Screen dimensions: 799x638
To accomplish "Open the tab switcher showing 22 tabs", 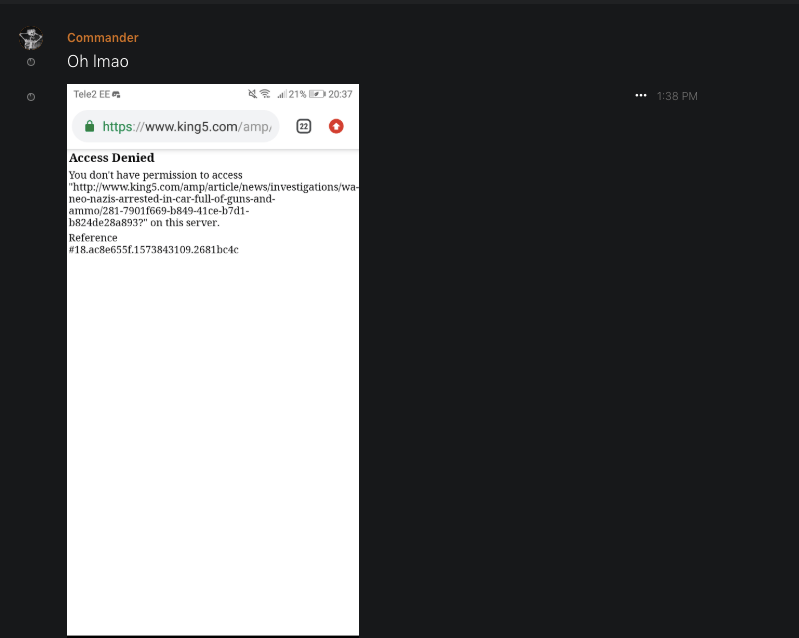I will (304, 126).
